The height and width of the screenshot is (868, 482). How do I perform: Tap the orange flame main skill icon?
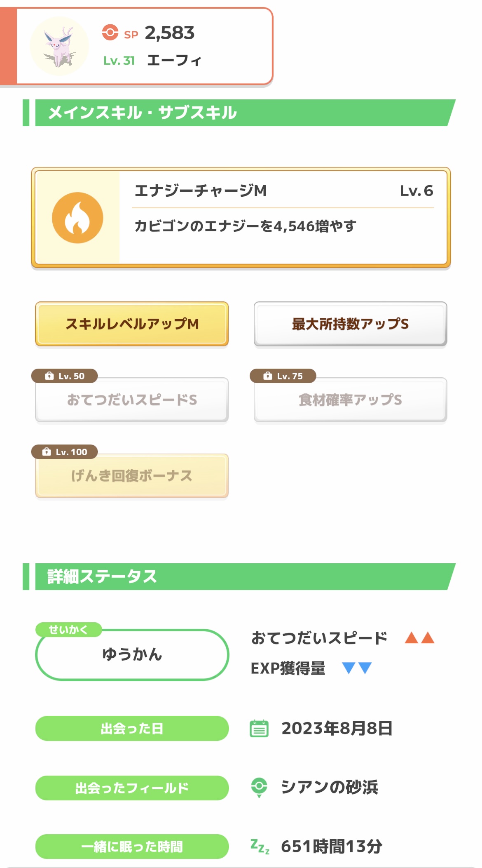click(77, 218)
